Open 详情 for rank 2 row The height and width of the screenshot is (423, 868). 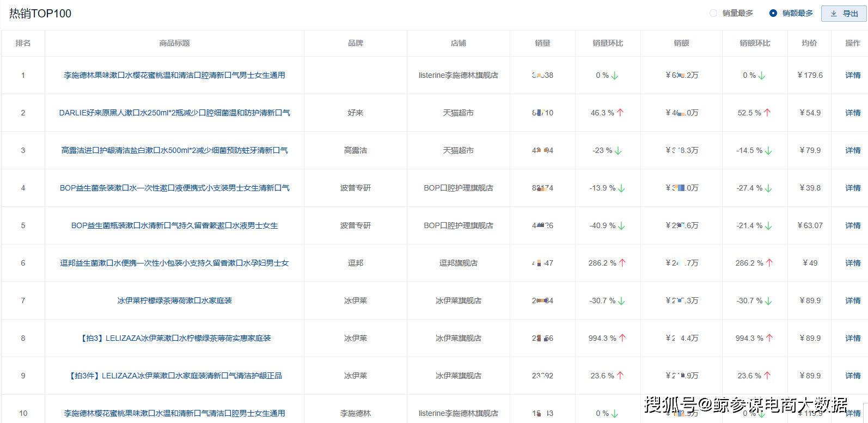[x=853, y=113]
